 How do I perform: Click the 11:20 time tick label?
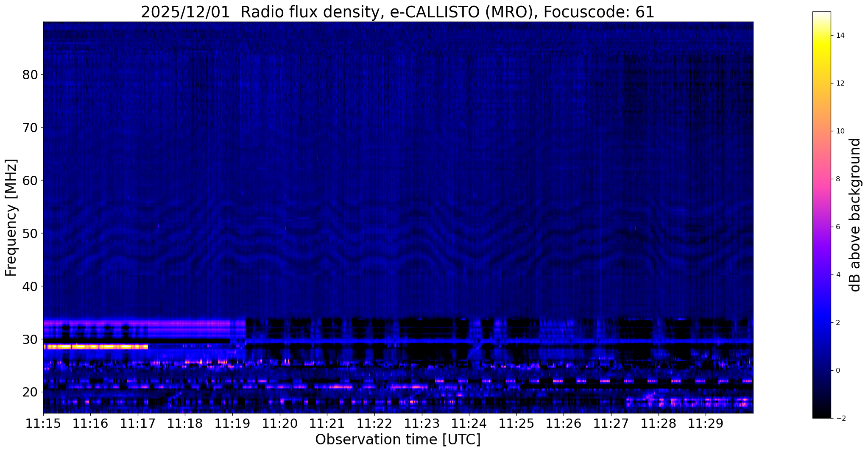pyautogui.click(x=279, y=423)
